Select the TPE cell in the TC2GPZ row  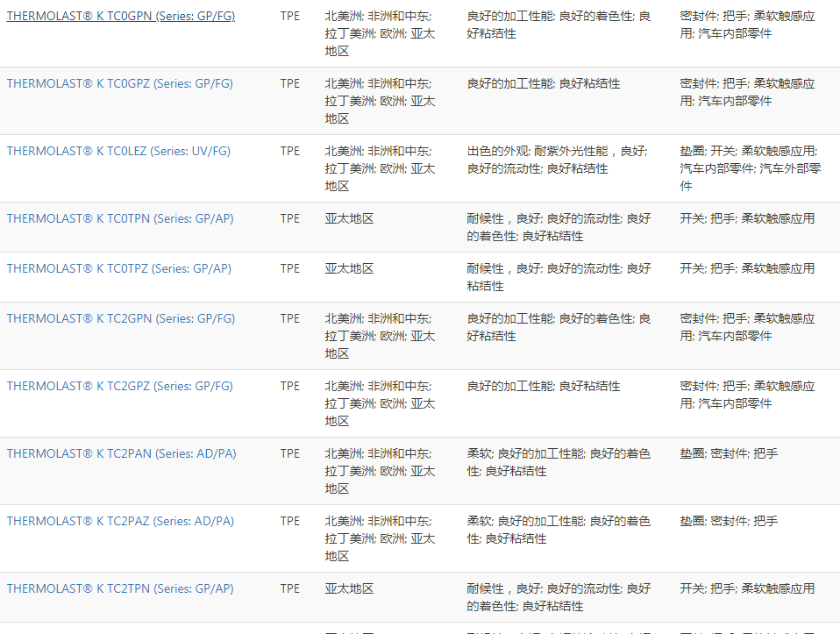tap(290, 386)
